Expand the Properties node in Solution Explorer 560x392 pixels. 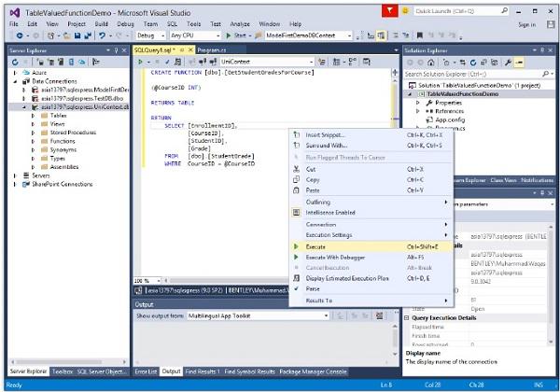pos(418,103)
